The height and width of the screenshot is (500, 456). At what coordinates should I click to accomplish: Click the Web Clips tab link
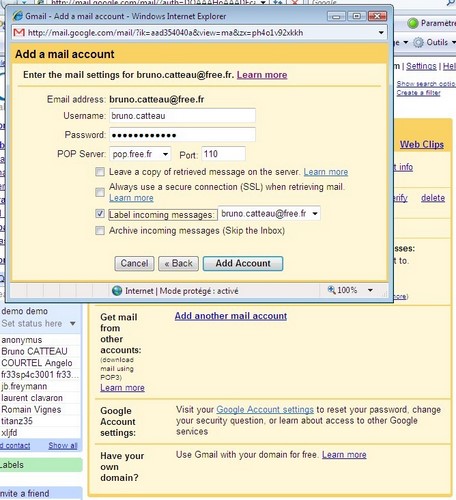[x=422, y=144]
